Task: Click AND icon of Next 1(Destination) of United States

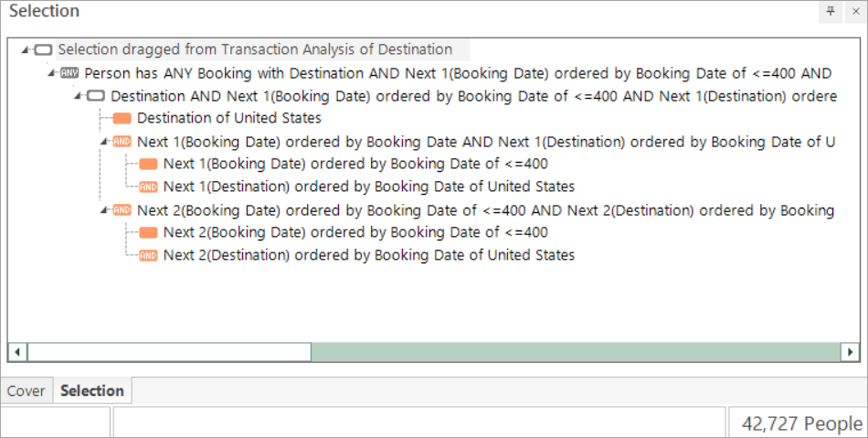Action: coord(148,187)
